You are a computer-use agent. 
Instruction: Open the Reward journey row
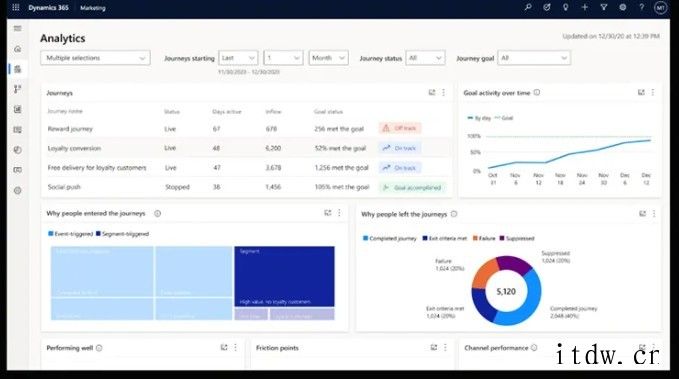coord(247,129)
